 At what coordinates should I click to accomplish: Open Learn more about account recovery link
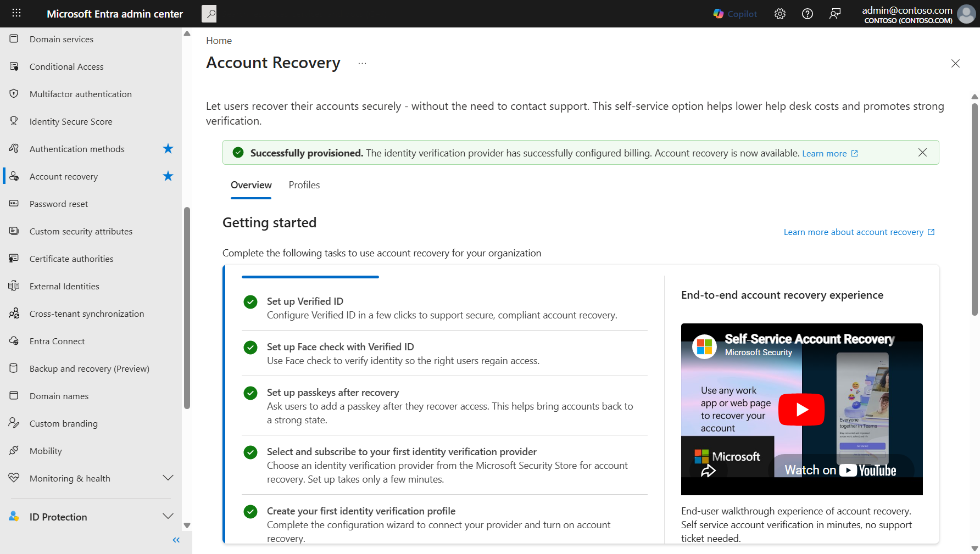859,232
